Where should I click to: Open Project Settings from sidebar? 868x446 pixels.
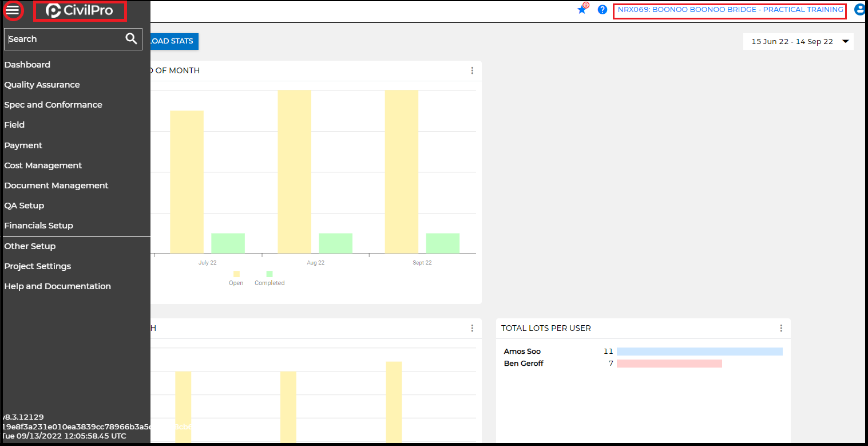(x=38, y=266)
